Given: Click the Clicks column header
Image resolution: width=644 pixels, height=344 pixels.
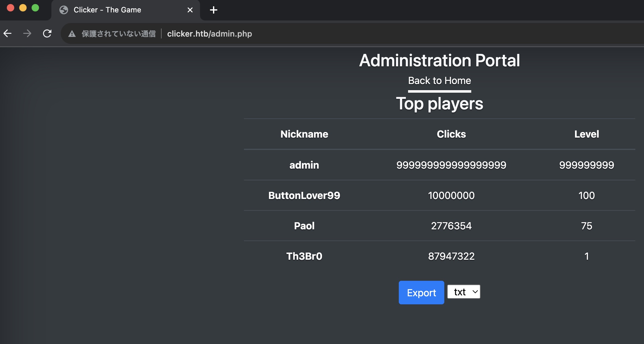Looking at the screenshot, I should (451, 134).
